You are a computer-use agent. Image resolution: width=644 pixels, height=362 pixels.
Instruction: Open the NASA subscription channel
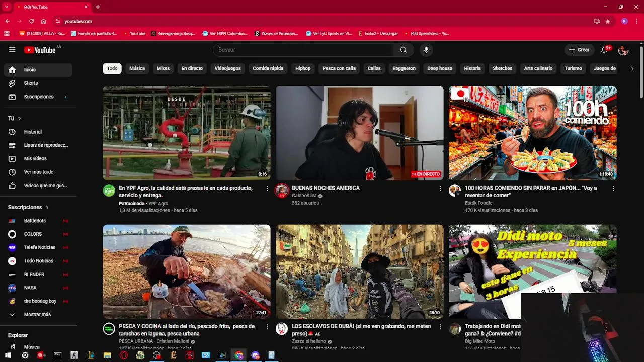38,288
